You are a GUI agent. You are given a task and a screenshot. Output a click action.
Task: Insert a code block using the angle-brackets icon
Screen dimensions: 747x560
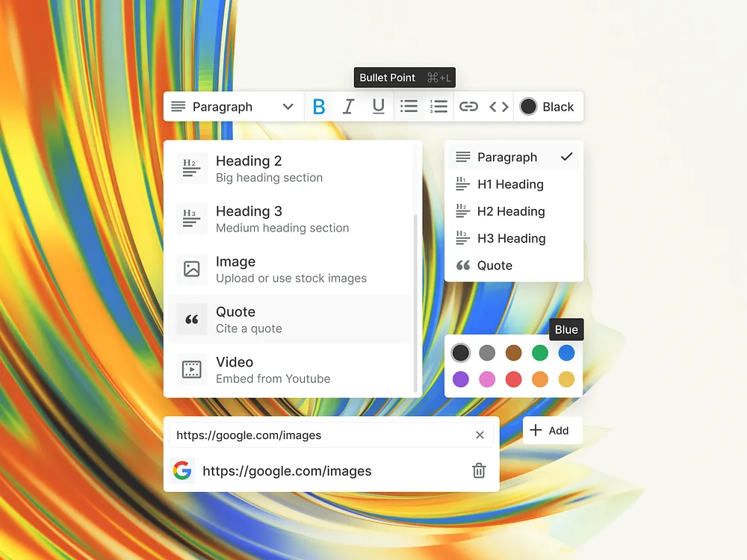click(498, 106)
